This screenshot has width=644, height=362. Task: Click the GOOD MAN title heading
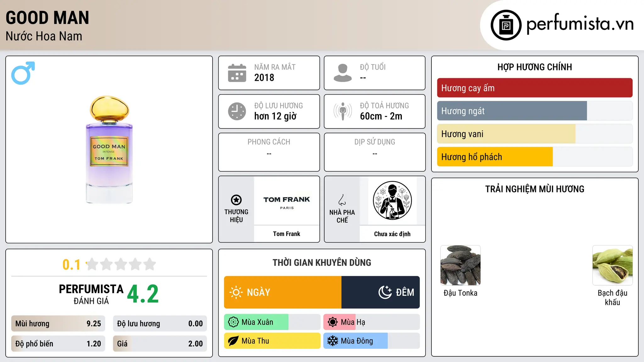click(47, 18)
